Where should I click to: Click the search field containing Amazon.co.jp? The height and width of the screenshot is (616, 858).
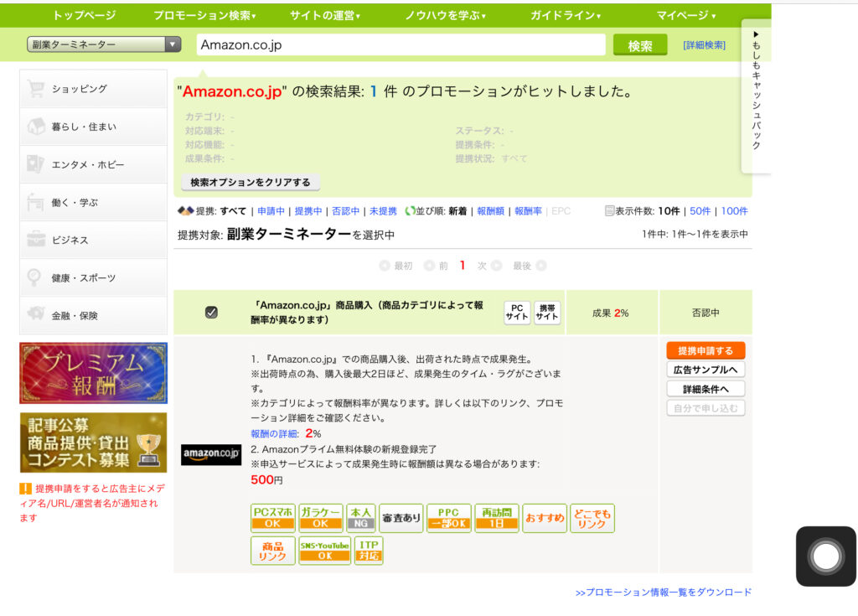(x=401, y=45)
